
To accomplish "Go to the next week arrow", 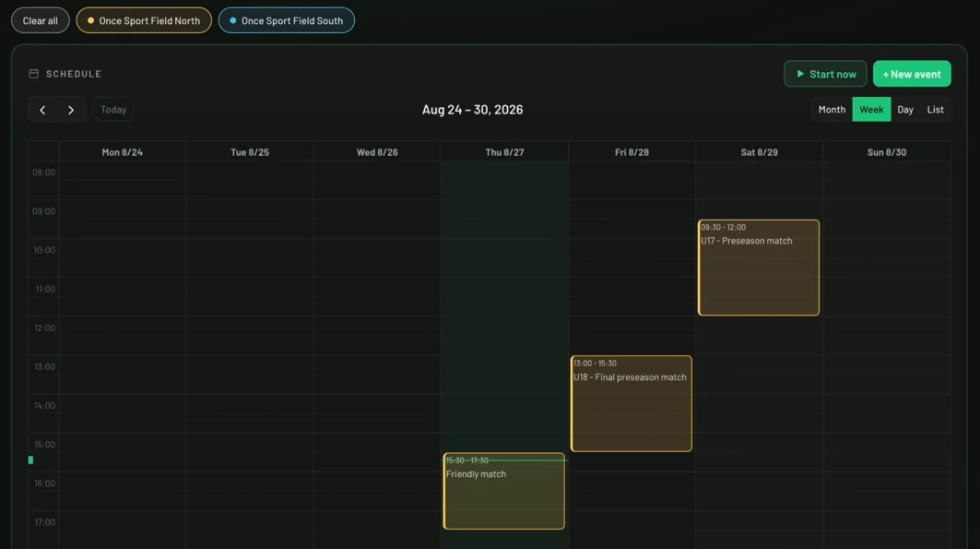I will coord(71,110).
